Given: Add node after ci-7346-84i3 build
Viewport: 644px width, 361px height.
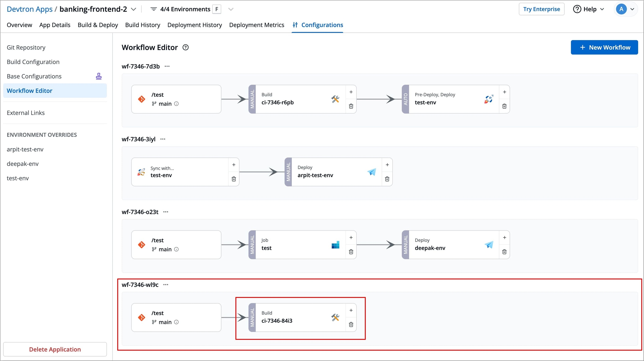Looking at the screenshot, I should (x=351, y=310).
